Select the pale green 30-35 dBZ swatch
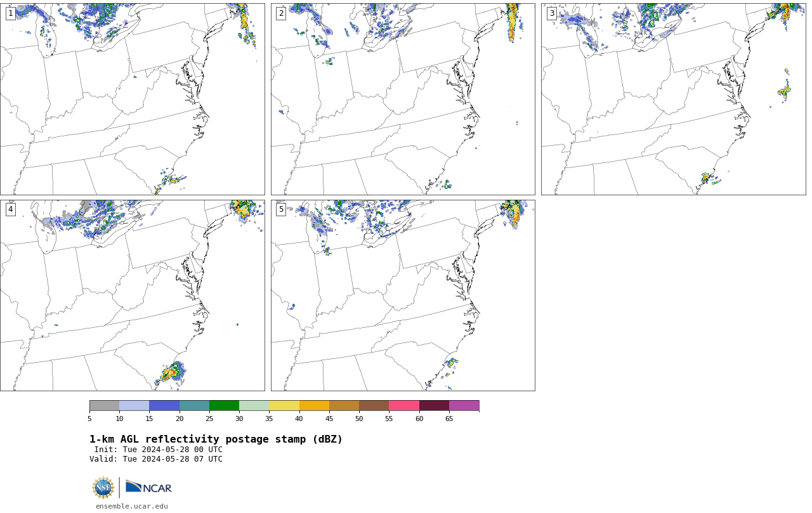The height and width of the screenshot is (513, 812). pyautogui.click(x=254, y=406)
